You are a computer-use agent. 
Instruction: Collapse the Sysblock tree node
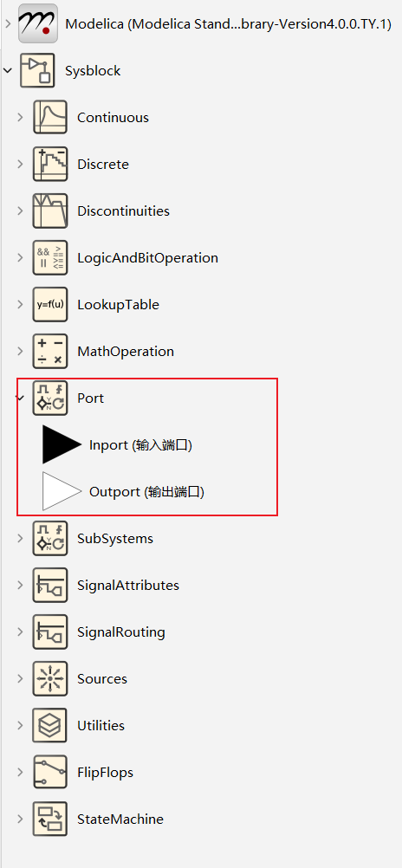7,70
